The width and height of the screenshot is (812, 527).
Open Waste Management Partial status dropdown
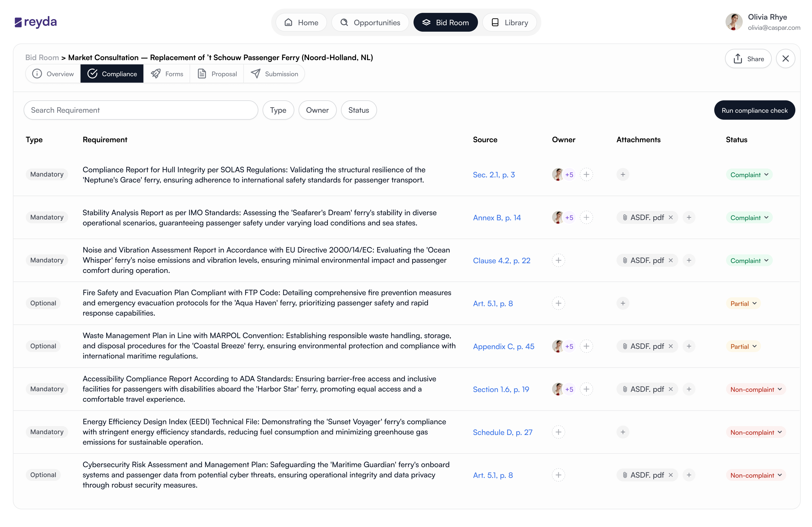(744, 347)
